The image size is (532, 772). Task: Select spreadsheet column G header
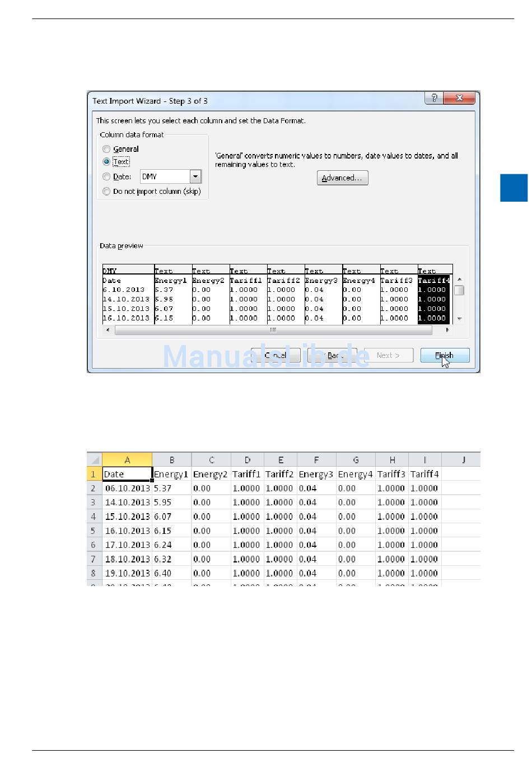pyautogui.click(x=356, y=459)
